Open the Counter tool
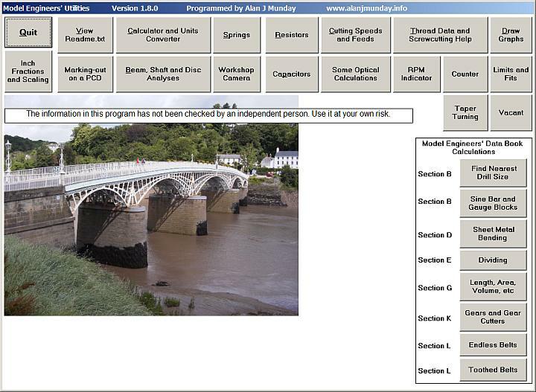Image resolution: width=536 pixels, height=392 pixels. tap(465, 74)
